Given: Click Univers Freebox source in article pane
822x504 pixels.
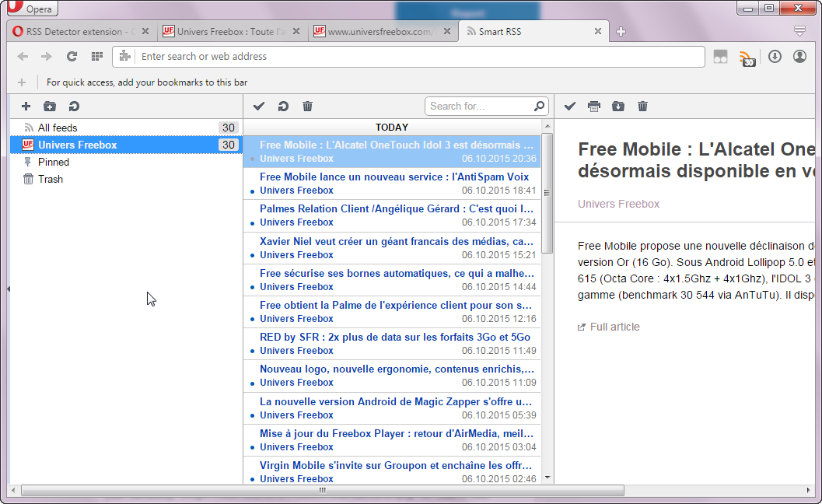Looking at the screenshot, I should click(x=618, y=204).
